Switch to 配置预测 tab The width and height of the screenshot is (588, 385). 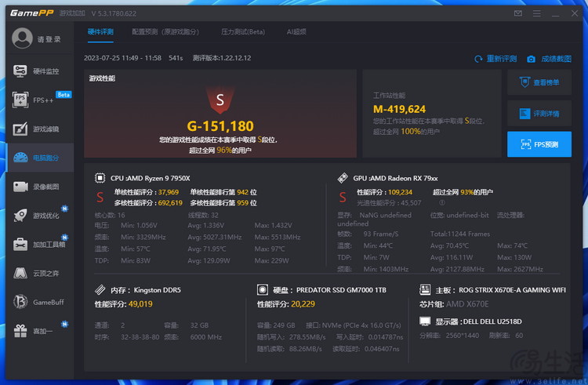point(165,32)
